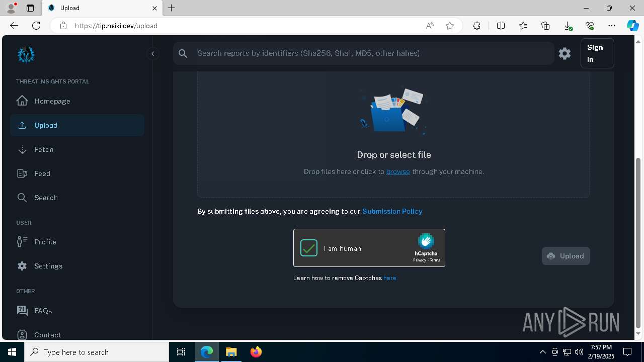
Task: Click the page vertical scrollbar
Action: tap(638, 243)
